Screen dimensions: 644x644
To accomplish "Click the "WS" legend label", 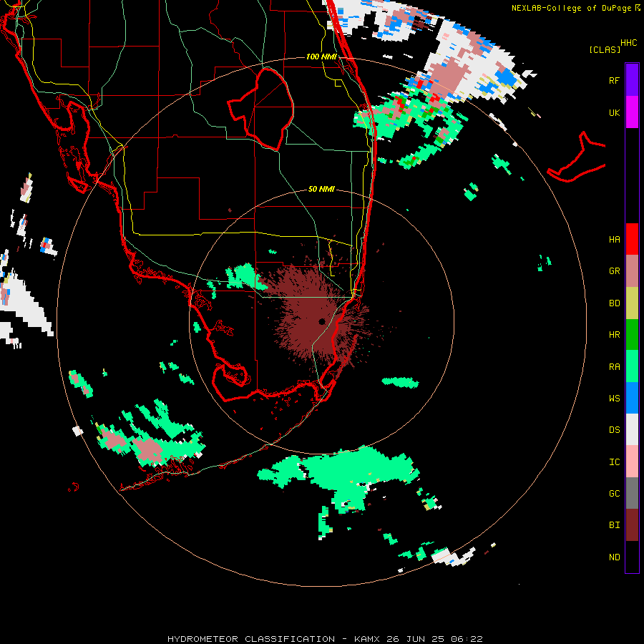I will point(614,399).
